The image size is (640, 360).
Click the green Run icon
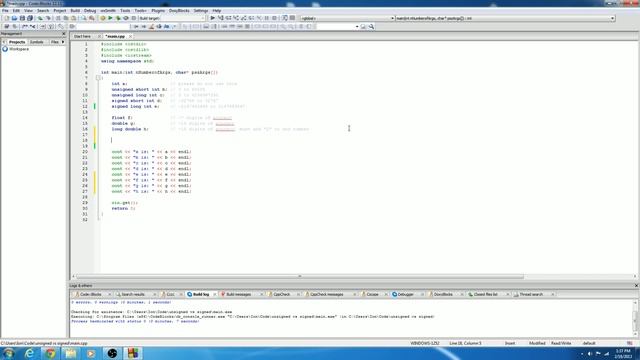pos(110,18)
